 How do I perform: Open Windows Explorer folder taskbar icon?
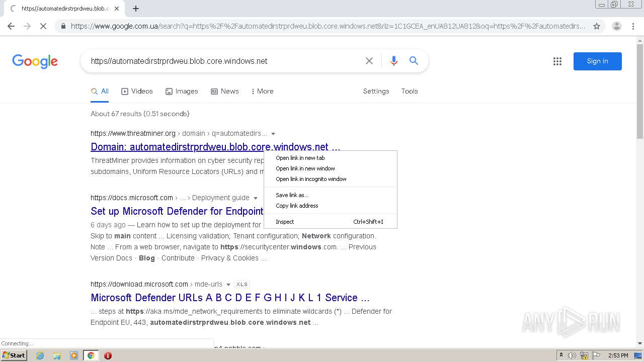coord(57,355)
